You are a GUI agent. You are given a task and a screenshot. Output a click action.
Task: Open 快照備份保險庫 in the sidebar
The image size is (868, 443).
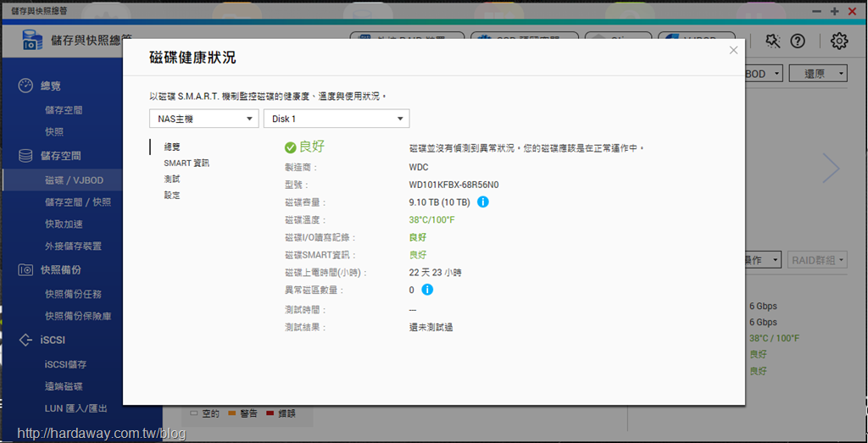pyautogui.click(x=78, y=316)
